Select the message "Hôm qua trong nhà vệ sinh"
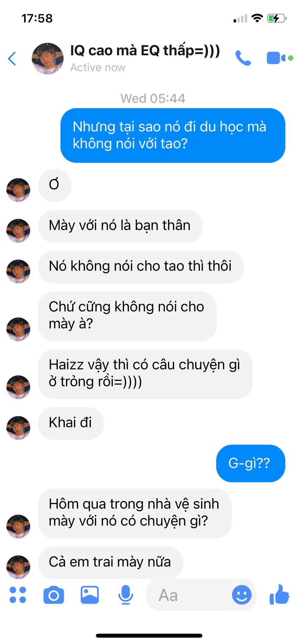 click(x=135, y=513)
